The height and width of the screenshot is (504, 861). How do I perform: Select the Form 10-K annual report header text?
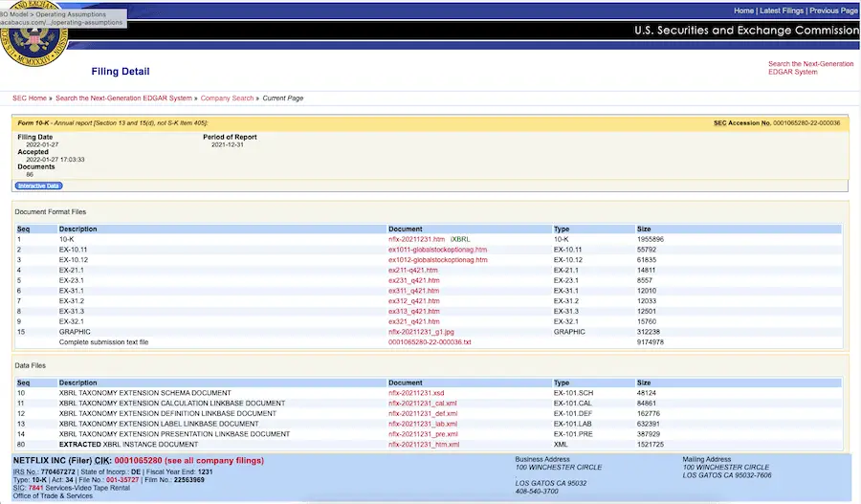(x=113, y=123)
